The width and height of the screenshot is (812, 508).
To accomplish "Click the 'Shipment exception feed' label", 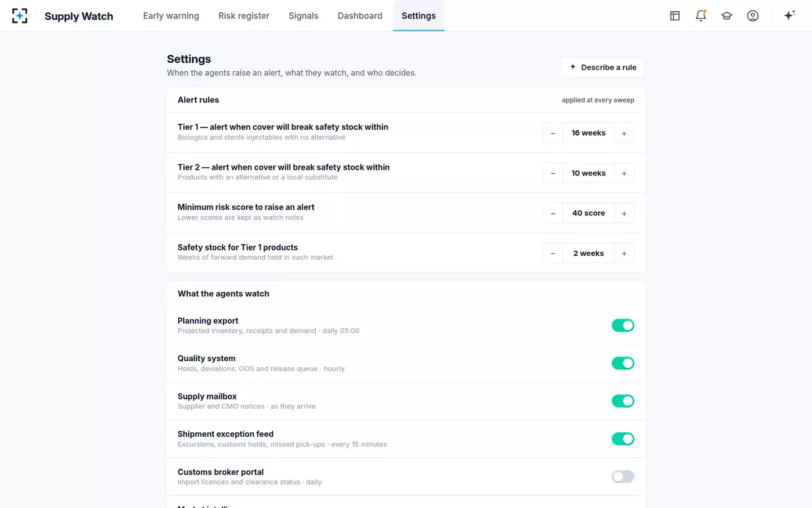I will click(x=226, y=434).
